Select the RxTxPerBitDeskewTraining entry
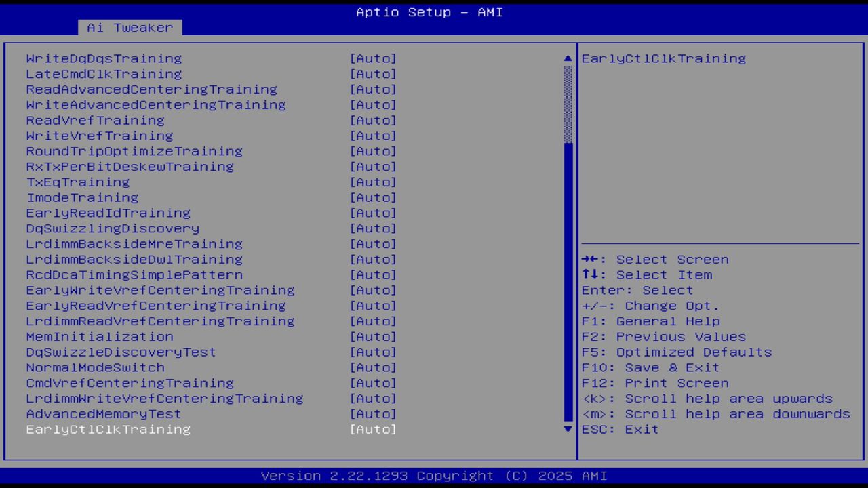 [x=130, y=166]
